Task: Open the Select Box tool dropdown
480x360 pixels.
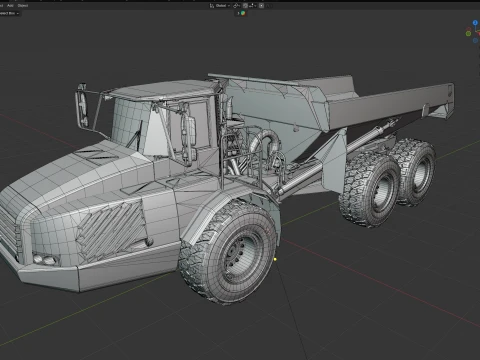Action: coord(9,13)
